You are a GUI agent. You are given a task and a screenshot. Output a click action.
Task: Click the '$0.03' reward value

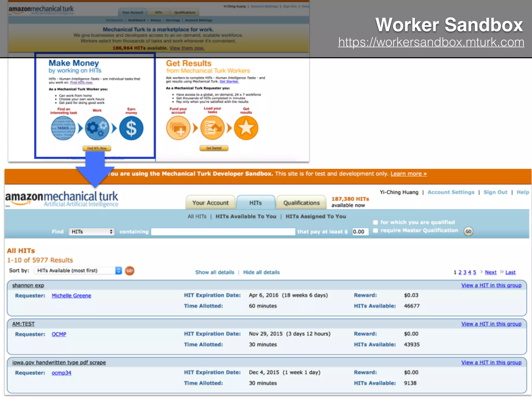(x=411, y=295)
